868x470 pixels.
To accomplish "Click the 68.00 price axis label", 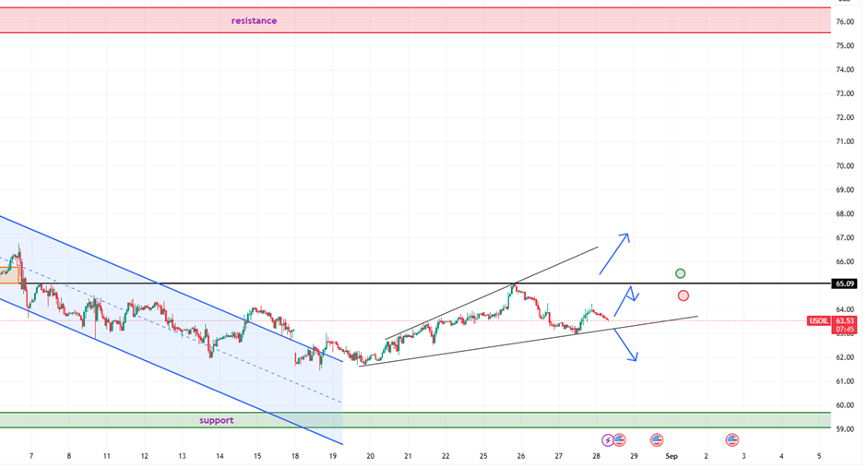I will [845, 213].
